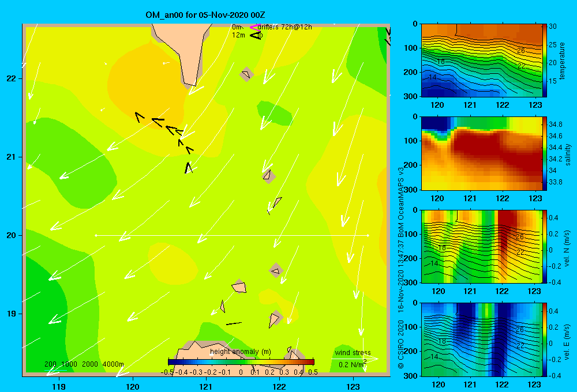
Task: Click the '0.5' height anomaly tick
Action: 313,372
